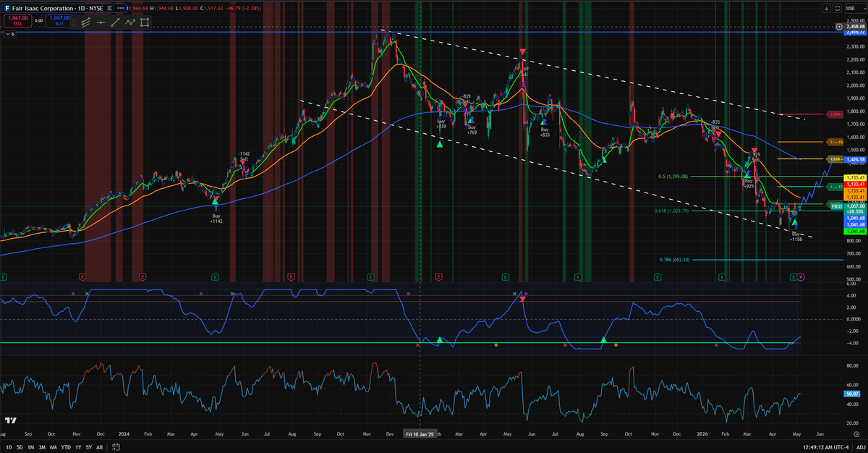This screenshot has height=453, width=868.
Task: Switch to the 5D range
Action: 20,447
